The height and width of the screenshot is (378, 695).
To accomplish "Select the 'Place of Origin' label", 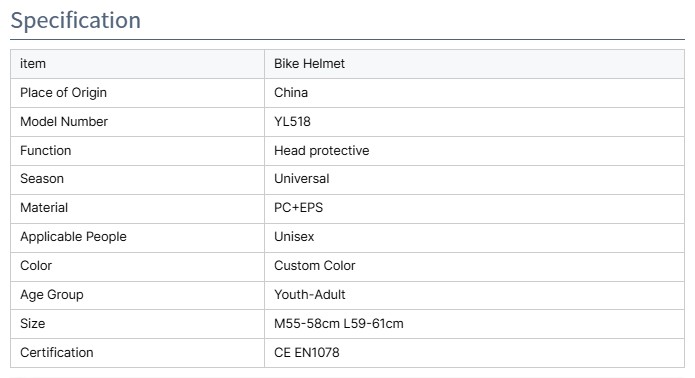I will [63, 93].
